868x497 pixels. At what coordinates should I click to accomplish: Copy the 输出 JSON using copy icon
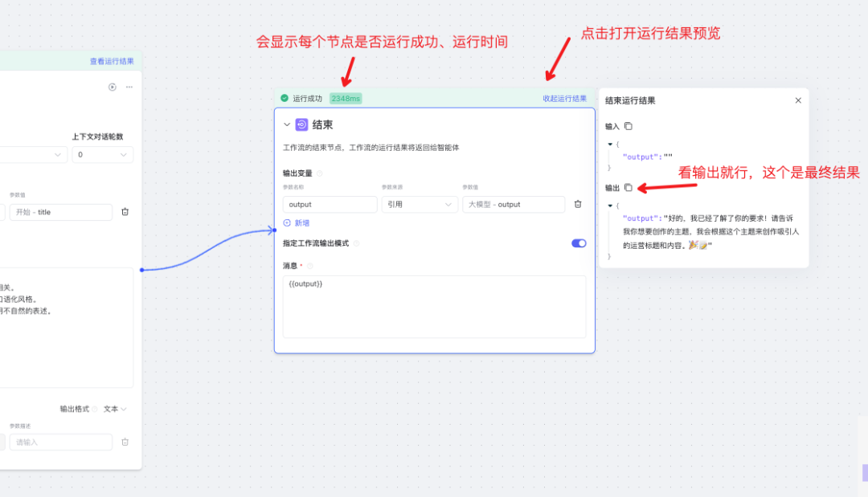[628, 187]
